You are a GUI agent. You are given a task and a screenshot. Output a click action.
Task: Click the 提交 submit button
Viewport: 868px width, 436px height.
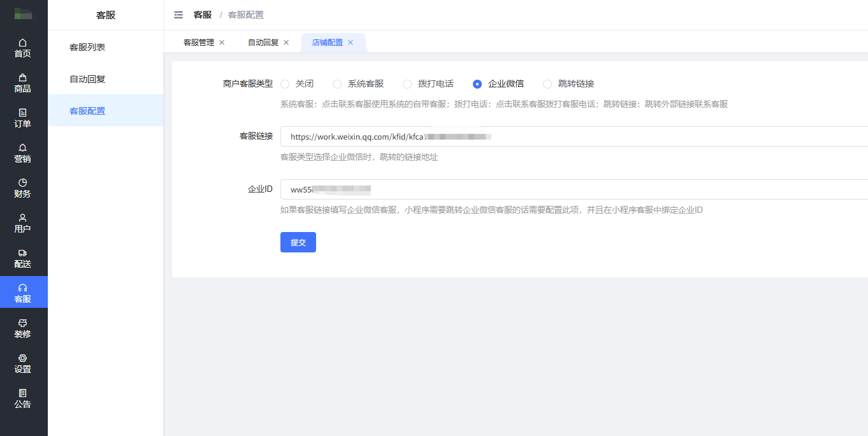coord(298,242)
